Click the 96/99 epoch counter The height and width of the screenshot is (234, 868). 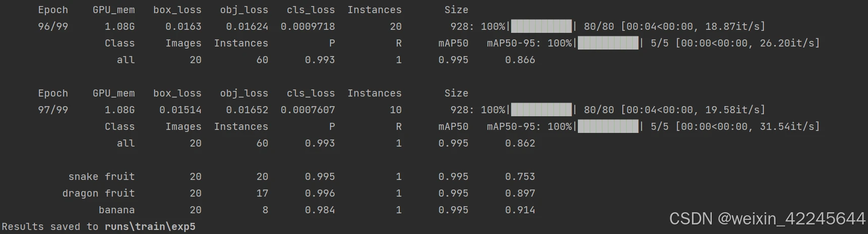point(53,26)
